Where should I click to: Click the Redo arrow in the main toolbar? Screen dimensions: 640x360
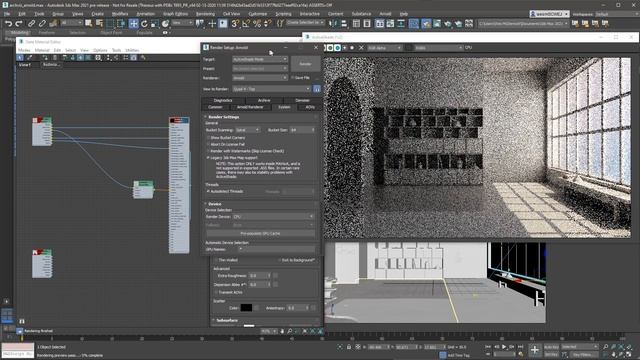tap(18, 24)
